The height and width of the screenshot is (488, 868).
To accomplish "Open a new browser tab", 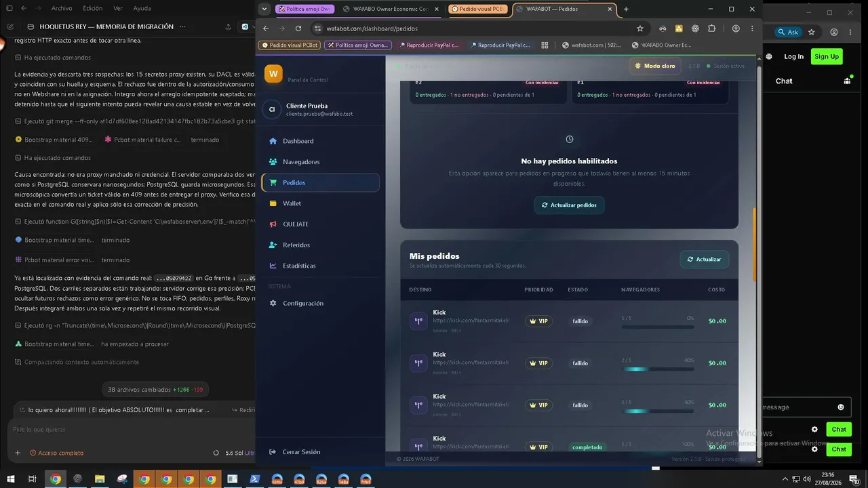I will click(x=626, y=9).
